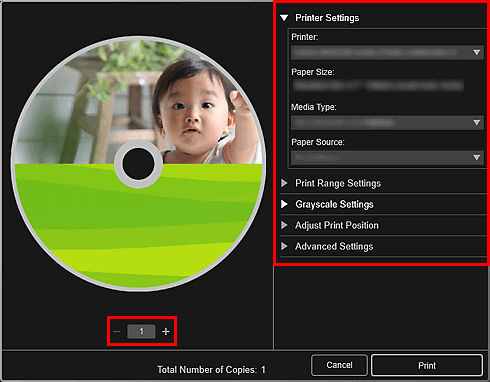Image resolution: width=490 pixels, height=382 pixels.
Task: Click the Paper Source arrow icon
Action: (477, 157)
